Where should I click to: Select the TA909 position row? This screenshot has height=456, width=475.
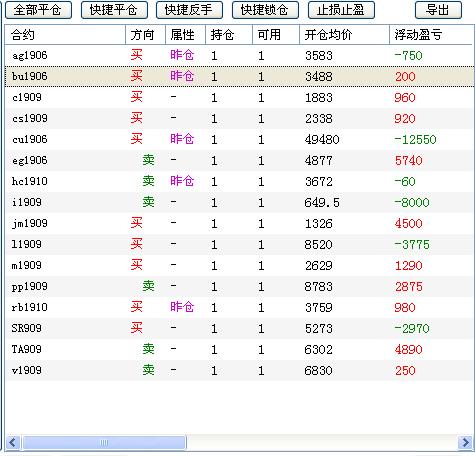pos(239,349)
